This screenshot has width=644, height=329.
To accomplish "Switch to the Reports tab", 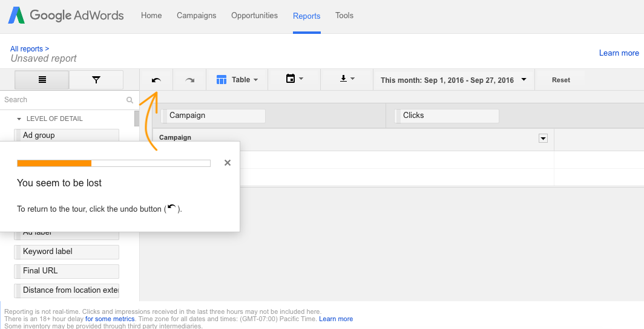I will 306,16.
